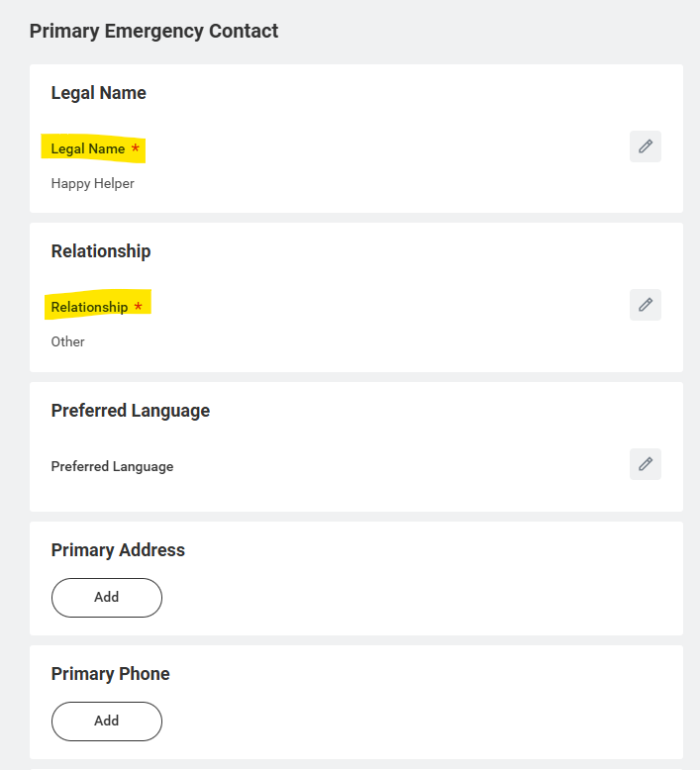Click the Primary Address section heading
Viewport: 700px width, 770px height.
118,550
